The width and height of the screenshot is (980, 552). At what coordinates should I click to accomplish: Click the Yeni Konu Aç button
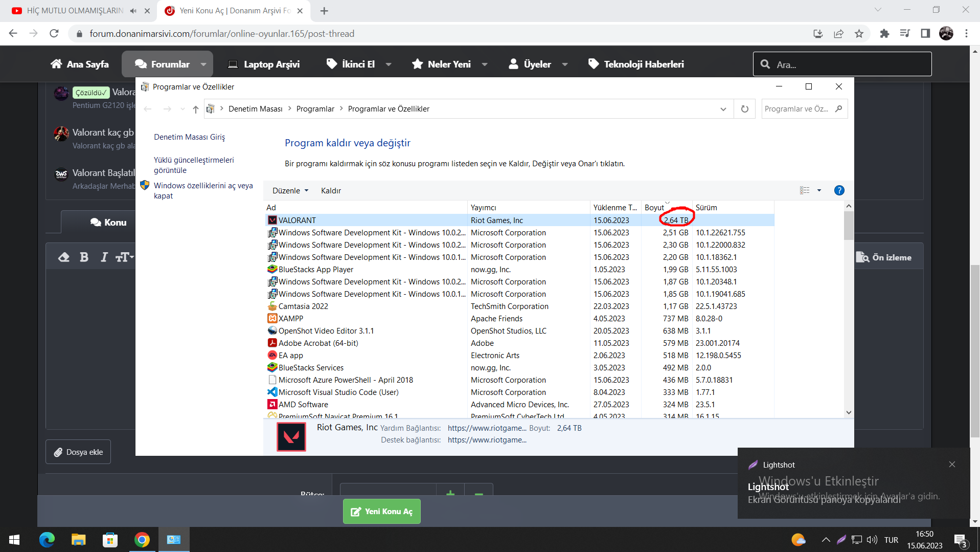(x=381, y=511)
